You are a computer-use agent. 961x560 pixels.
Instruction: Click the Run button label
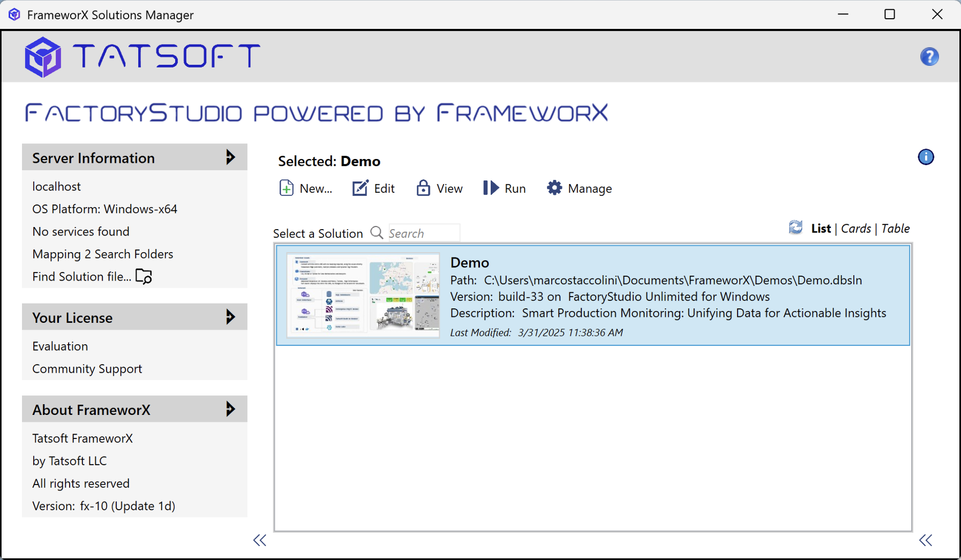click(x=515, y=188)
